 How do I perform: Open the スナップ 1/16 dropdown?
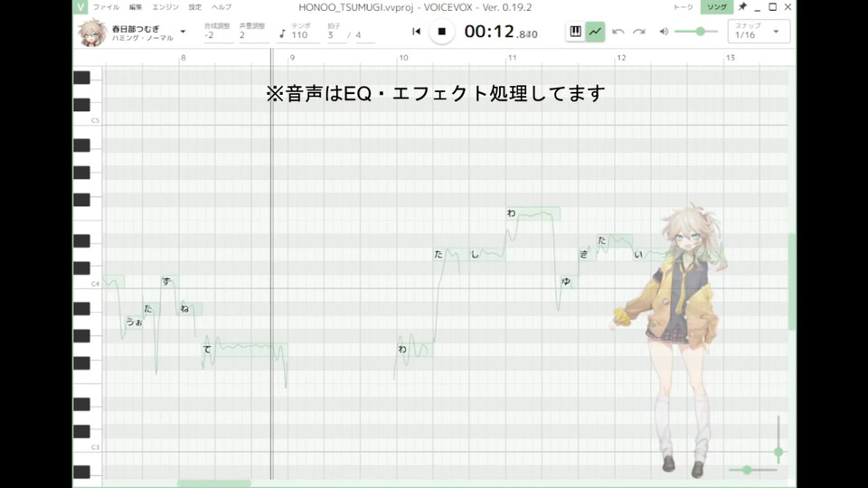(758, 32)
